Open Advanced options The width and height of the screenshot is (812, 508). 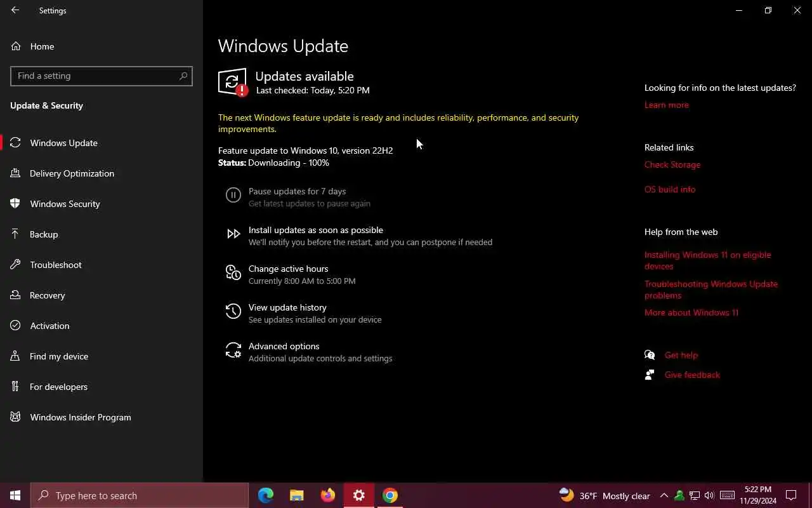284,346
